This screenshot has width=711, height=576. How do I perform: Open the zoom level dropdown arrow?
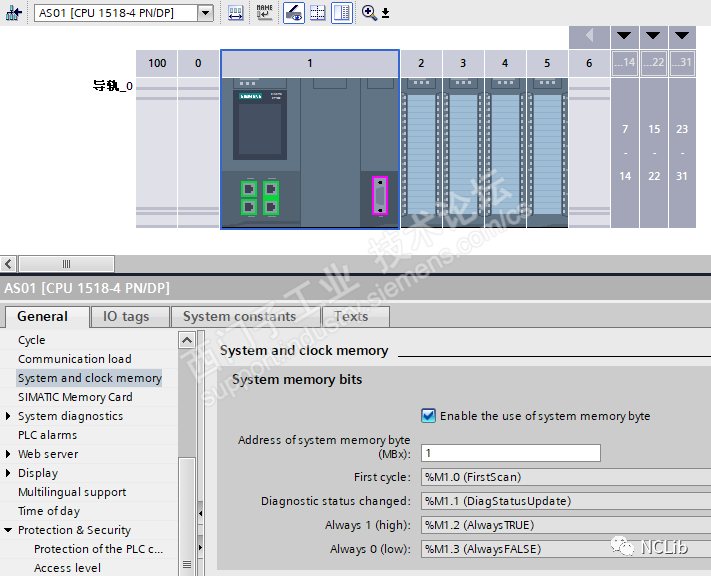point(385,13)
